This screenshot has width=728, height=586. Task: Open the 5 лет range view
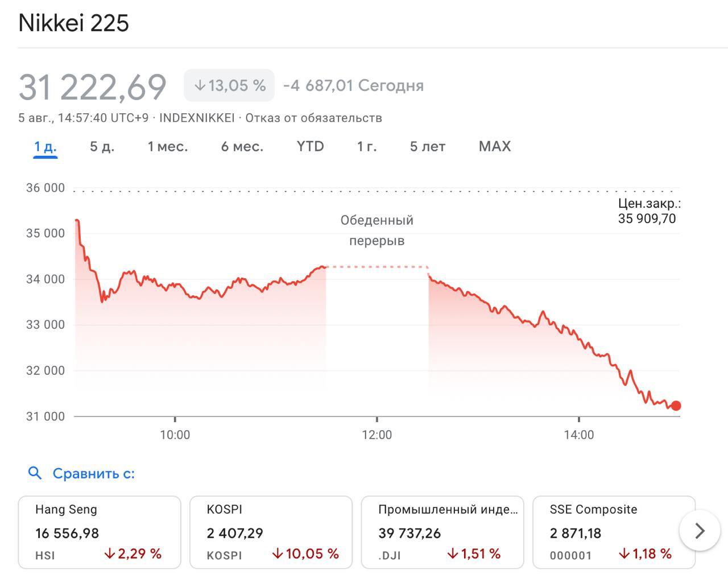pyautogui.click(x=427, y=146)
